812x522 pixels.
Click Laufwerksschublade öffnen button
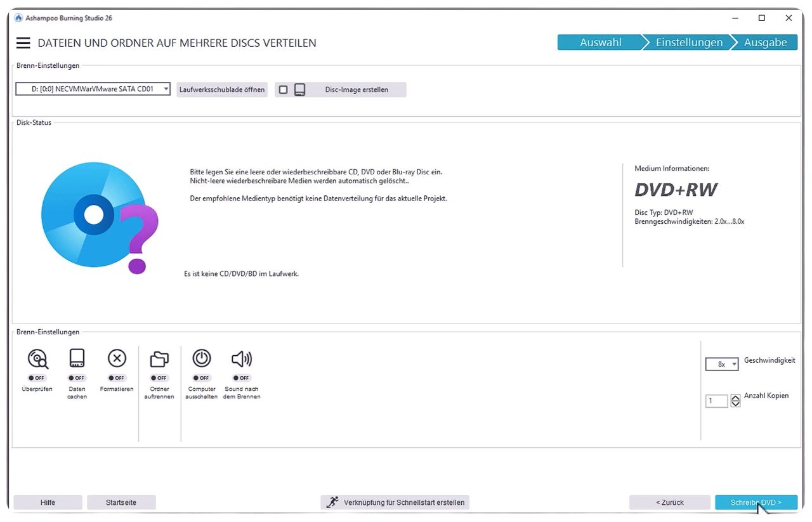click(x=222, y=89)
